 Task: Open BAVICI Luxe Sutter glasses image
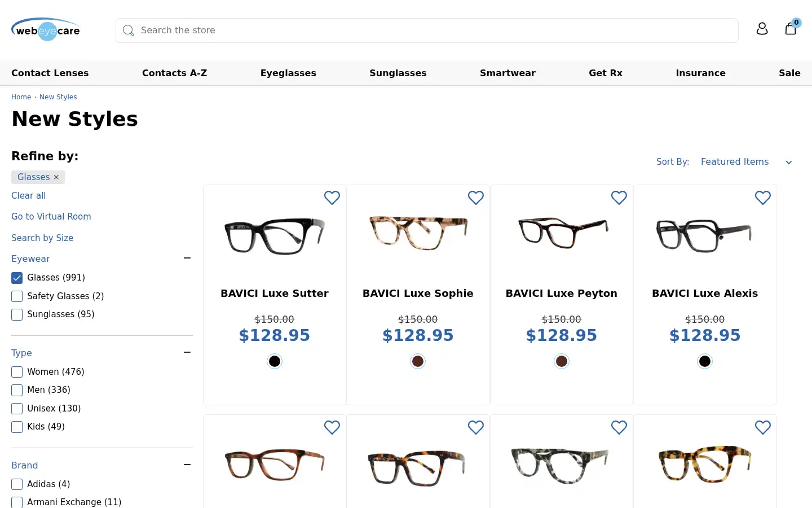coord(275,236)
